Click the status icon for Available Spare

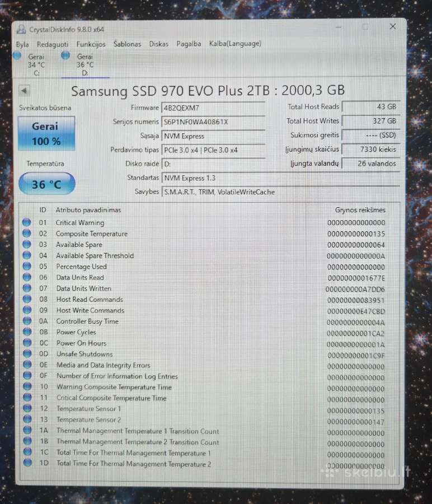[x=27, y=244]
